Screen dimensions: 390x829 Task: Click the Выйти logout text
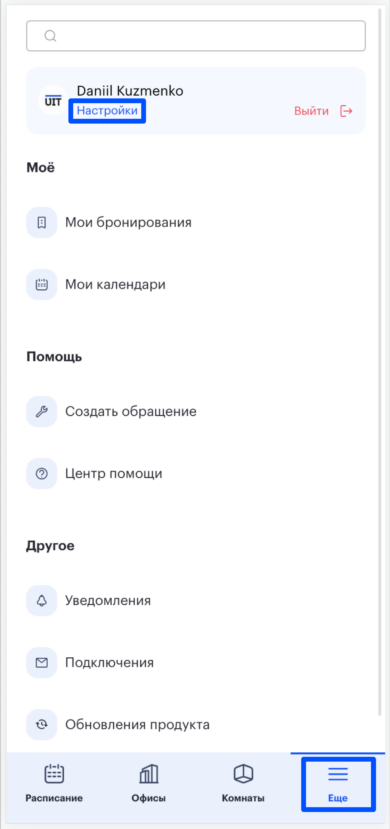(x=311, y=111)
